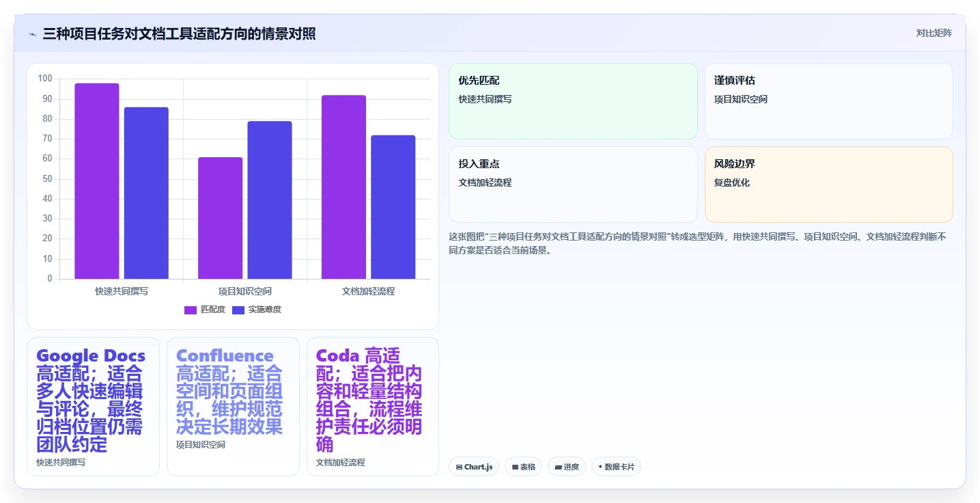Click the 复盘优化 text in 风险边界 card
This screenshot has height=503, width=980.
tap(732, 183)
